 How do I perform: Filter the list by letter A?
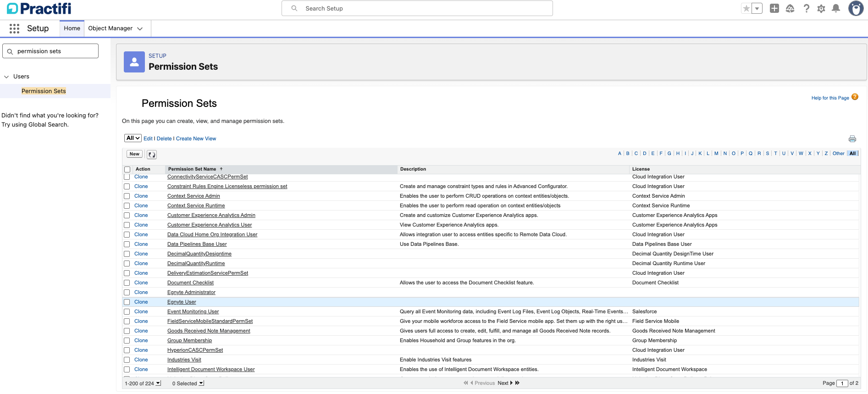619,154
